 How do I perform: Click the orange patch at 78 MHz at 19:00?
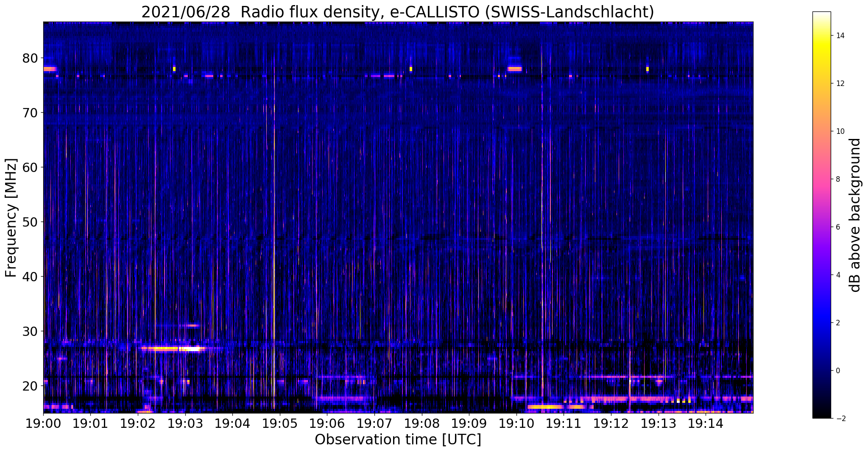[50, 69]
